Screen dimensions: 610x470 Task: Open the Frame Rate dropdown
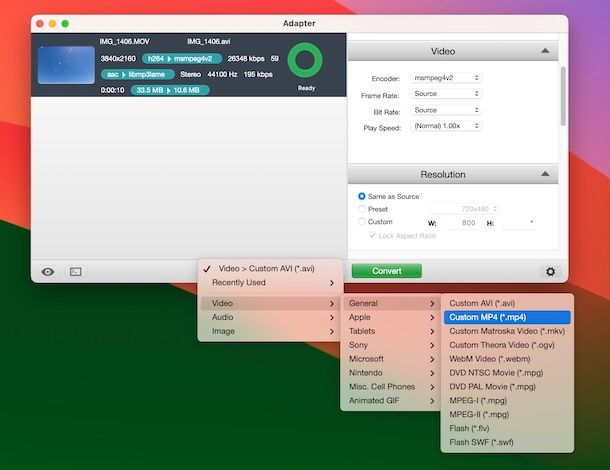pyautogui.click(x=446, y=94)
